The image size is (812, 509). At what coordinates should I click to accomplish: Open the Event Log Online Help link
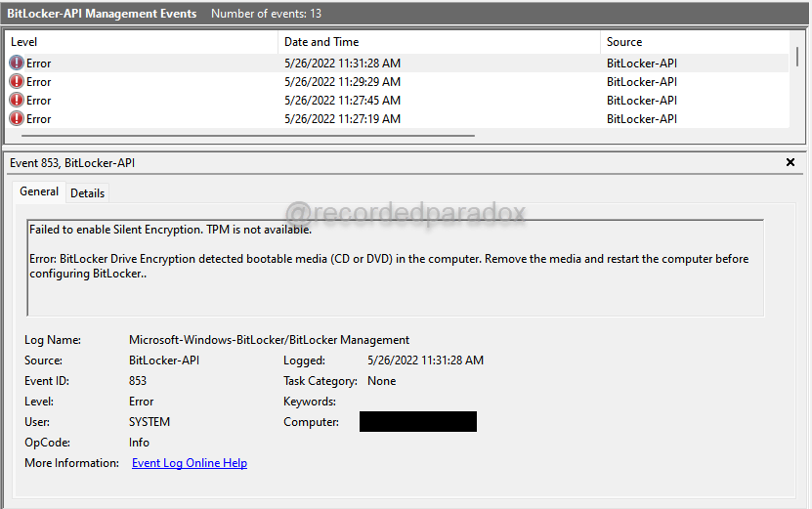(190, 463)
